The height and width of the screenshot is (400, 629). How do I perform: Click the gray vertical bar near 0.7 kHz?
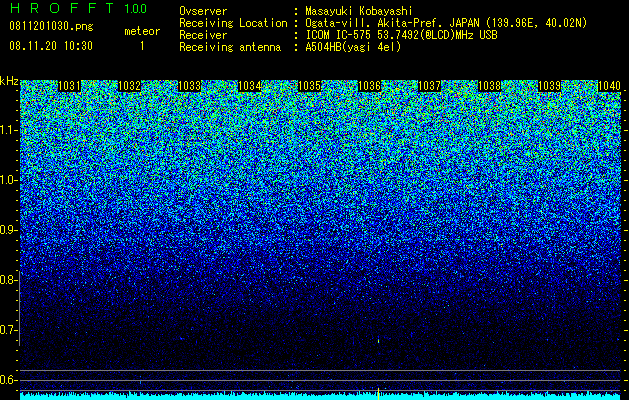coord(20,308)
